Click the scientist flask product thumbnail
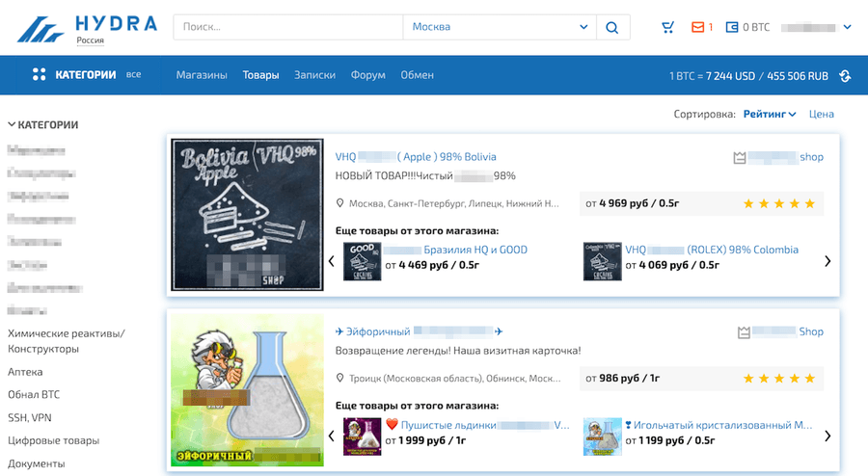Screen dimensions: 868x476 247,390
